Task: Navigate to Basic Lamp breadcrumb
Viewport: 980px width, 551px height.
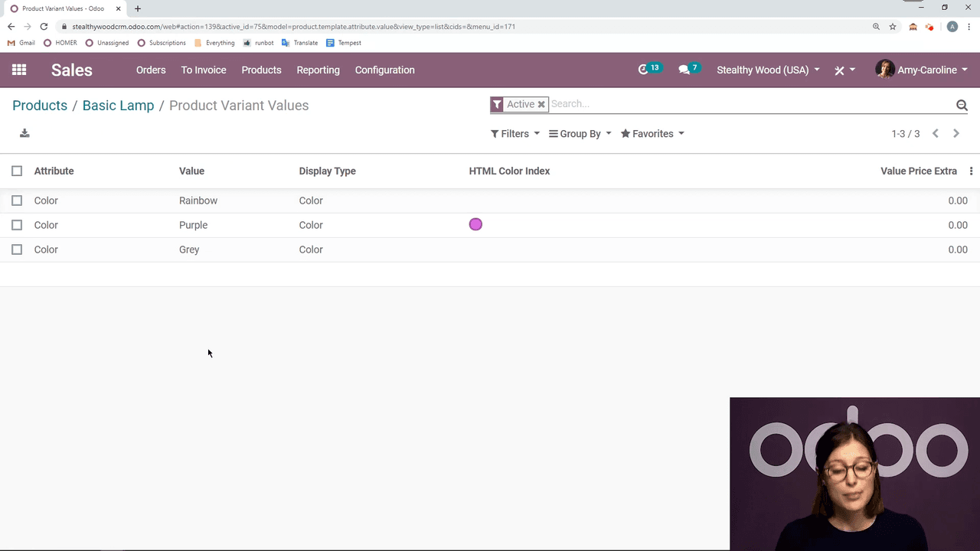Action: pyautogui.click(x=118, y=106)
